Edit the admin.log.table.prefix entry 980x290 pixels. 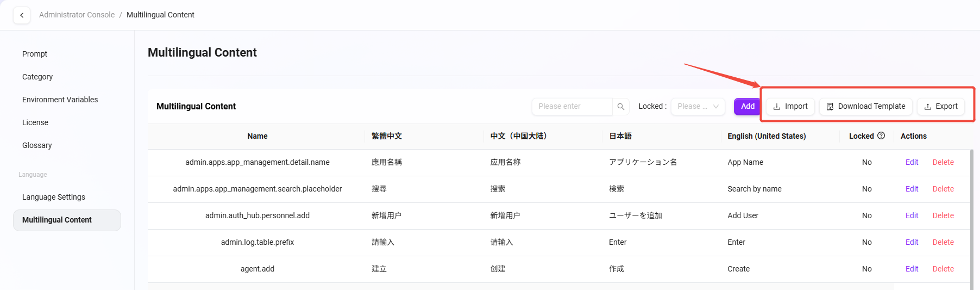[x=912, y=242]
